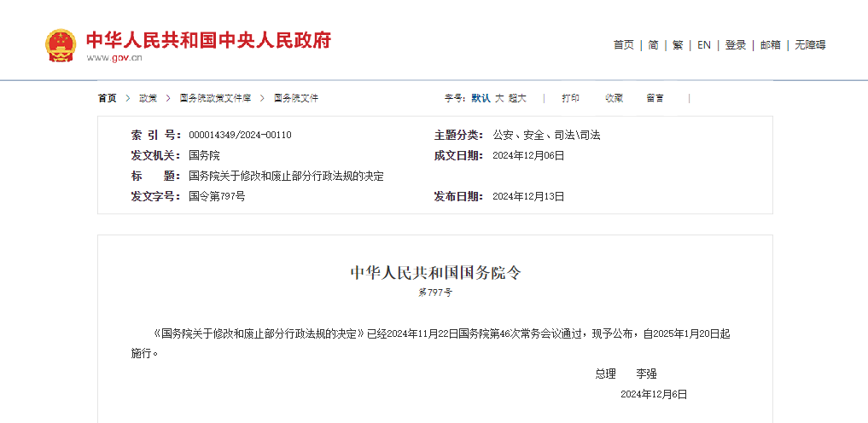The height and width of the screenshot is (423, 868).
Task: Click the document title 中华人民共和国国务院令
Action: point(434,273)
